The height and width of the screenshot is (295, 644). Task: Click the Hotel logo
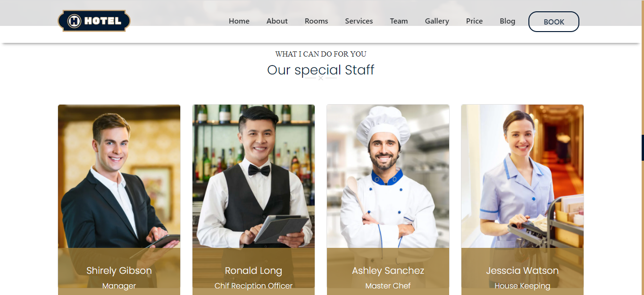point(94,21)
